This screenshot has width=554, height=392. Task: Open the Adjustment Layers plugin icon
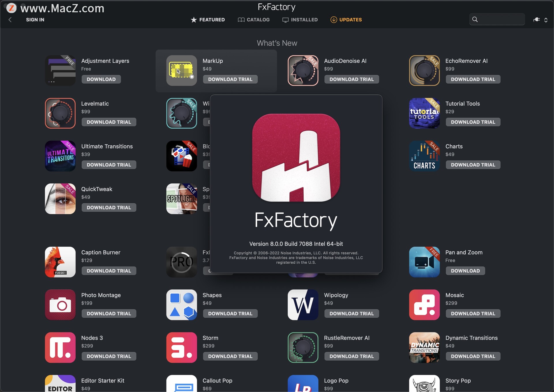click(60, 70)
